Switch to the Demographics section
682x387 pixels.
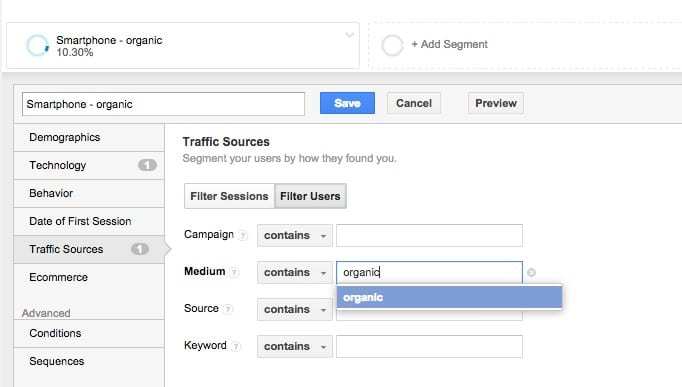(x=89, y=137)
